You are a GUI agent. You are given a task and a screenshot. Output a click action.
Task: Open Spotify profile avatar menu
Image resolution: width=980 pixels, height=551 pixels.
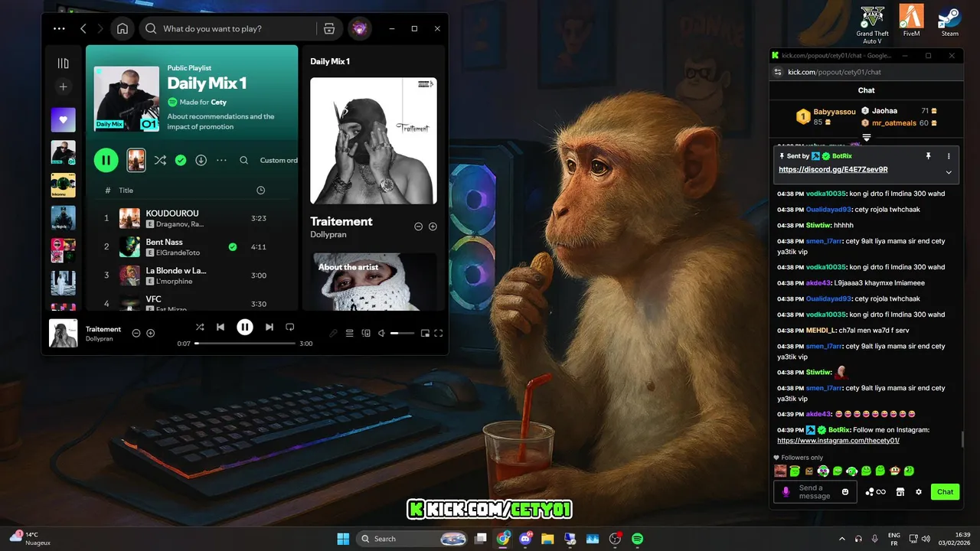coord(360,28)
